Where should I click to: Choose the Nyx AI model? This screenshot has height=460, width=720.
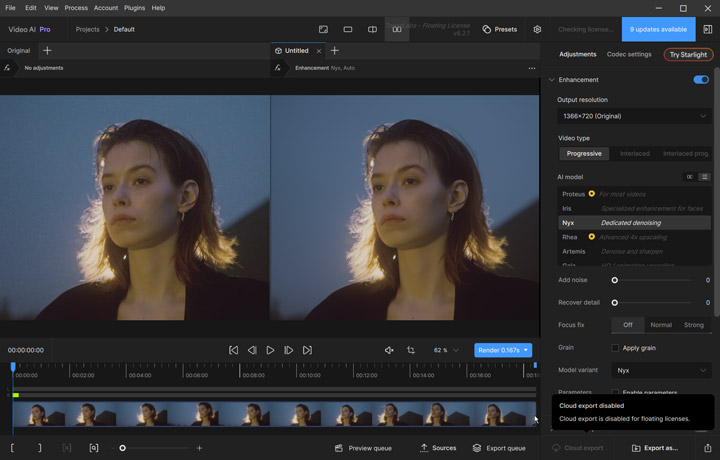pos(635,223)
